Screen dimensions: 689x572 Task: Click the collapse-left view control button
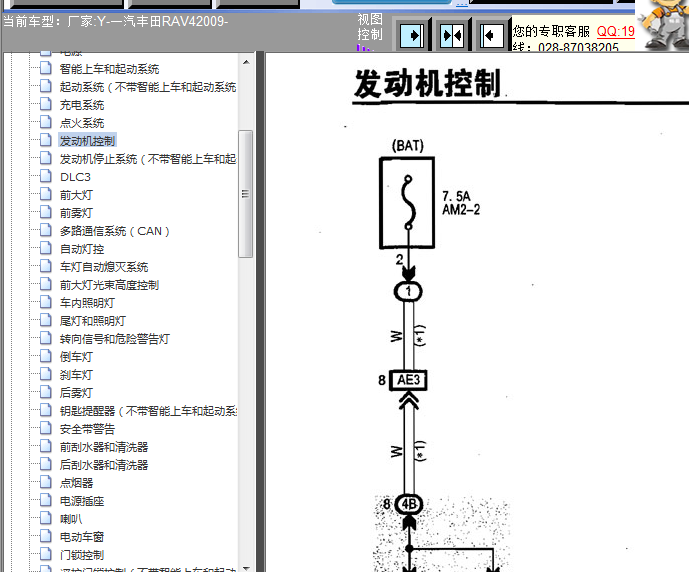pyautogui.click(x=491, y=35)
